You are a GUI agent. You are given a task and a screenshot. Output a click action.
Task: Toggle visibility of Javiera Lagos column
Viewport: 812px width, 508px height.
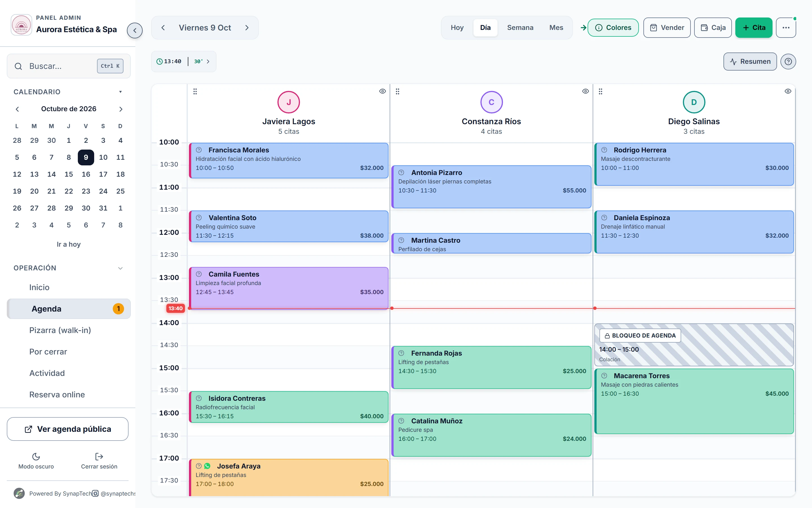click(383, 91)
